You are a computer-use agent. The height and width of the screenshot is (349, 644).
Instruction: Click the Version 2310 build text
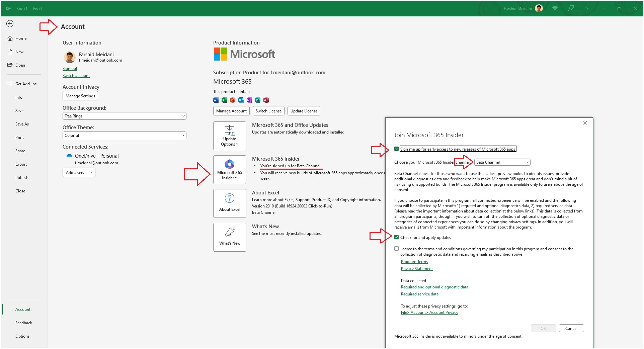point(292,206)
